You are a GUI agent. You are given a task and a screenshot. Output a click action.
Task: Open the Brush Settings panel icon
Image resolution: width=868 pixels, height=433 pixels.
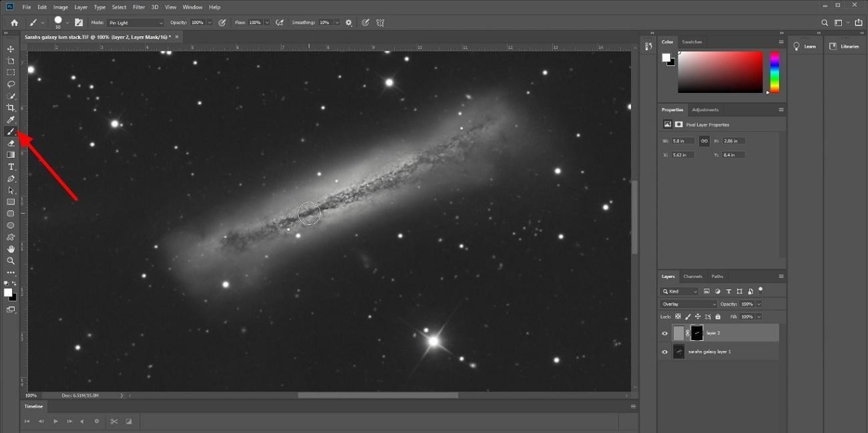pyautogui.click(x=79, y=23)
